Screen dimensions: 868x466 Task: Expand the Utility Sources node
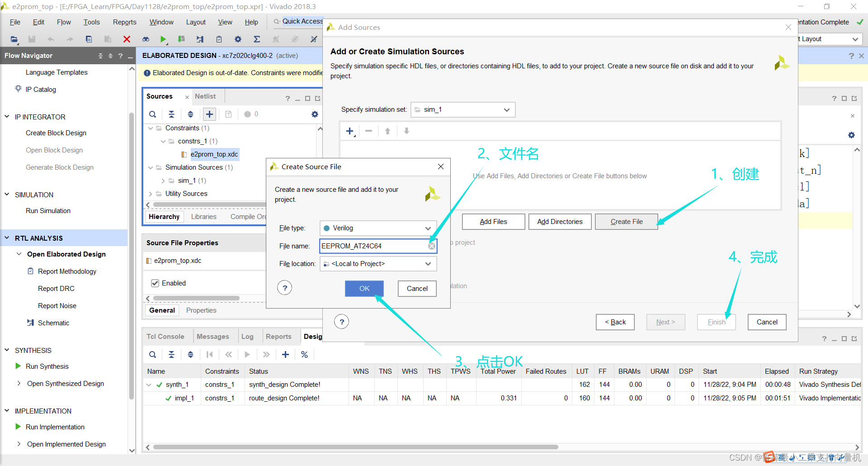click(x=151, y=194)
